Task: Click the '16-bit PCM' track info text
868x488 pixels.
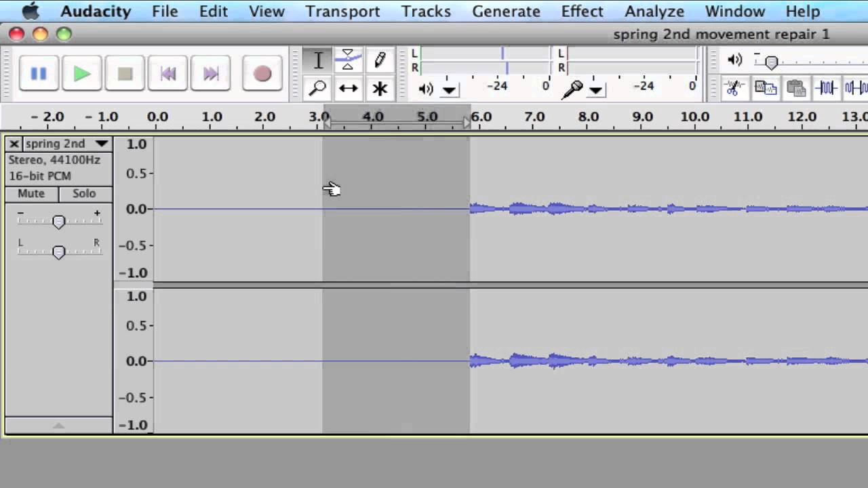Action: click(x=40, y=176)
